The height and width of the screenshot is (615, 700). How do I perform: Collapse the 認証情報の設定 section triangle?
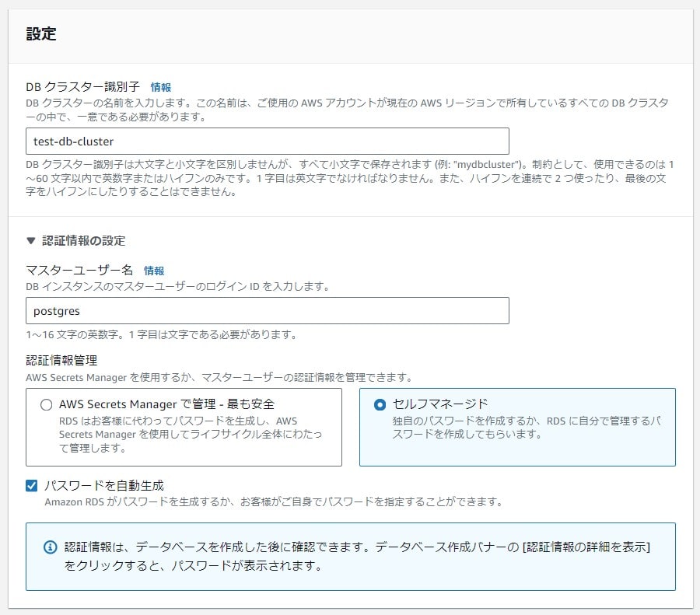pyautogui.click(x=31, y=241)
